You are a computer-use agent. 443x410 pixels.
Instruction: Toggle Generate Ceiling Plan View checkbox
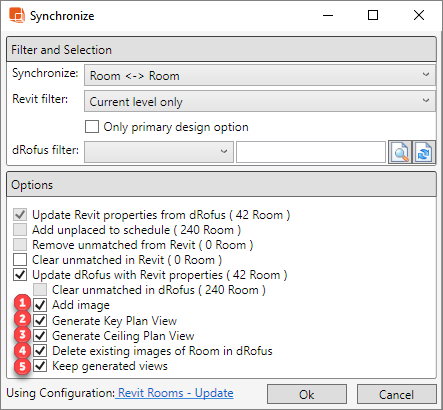pos(40,335)
